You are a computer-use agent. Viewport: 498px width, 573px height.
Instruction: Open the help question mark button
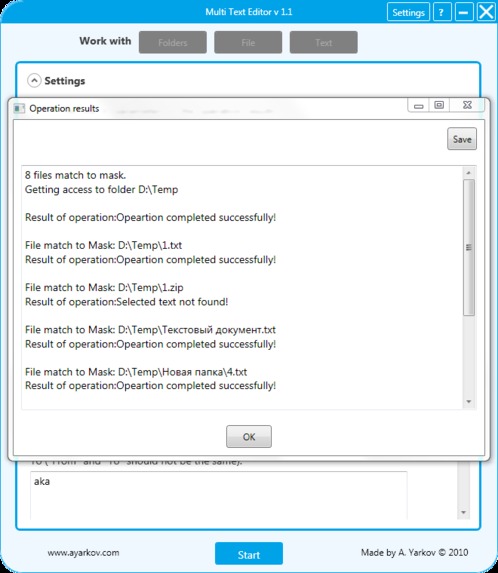tap(442, 12)
